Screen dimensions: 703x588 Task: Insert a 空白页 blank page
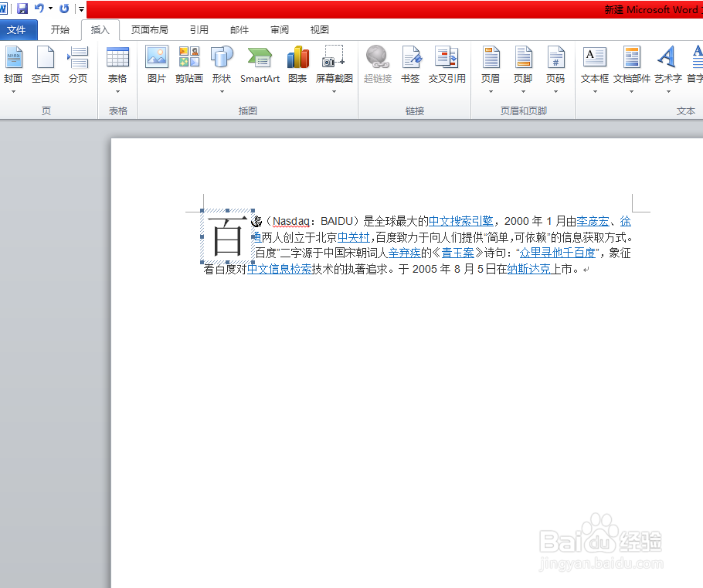(x=46, y=65)
